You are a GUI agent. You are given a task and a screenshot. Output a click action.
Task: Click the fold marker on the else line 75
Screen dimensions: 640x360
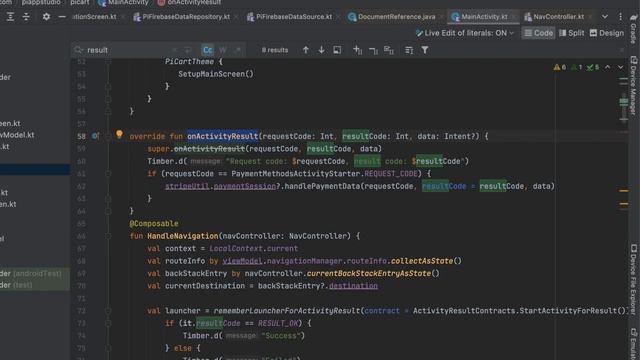(108, 348)
